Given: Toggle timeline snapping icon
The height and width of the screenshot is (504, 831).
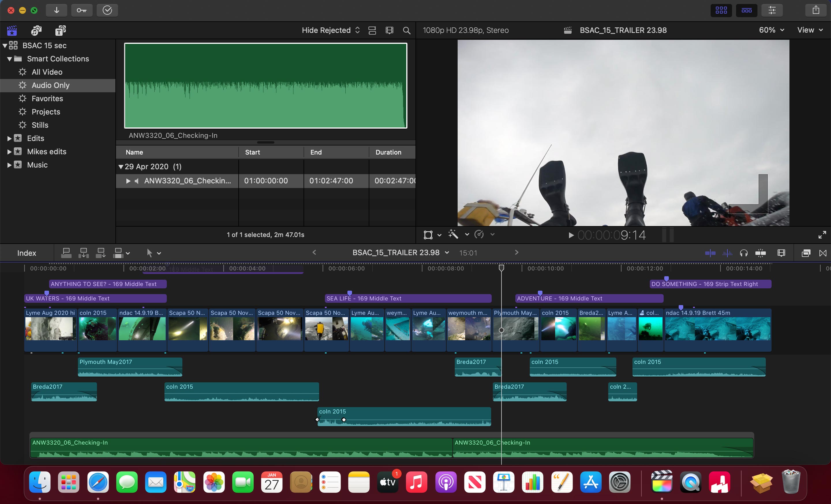Looking at the screenshot, I should point(761,253).
